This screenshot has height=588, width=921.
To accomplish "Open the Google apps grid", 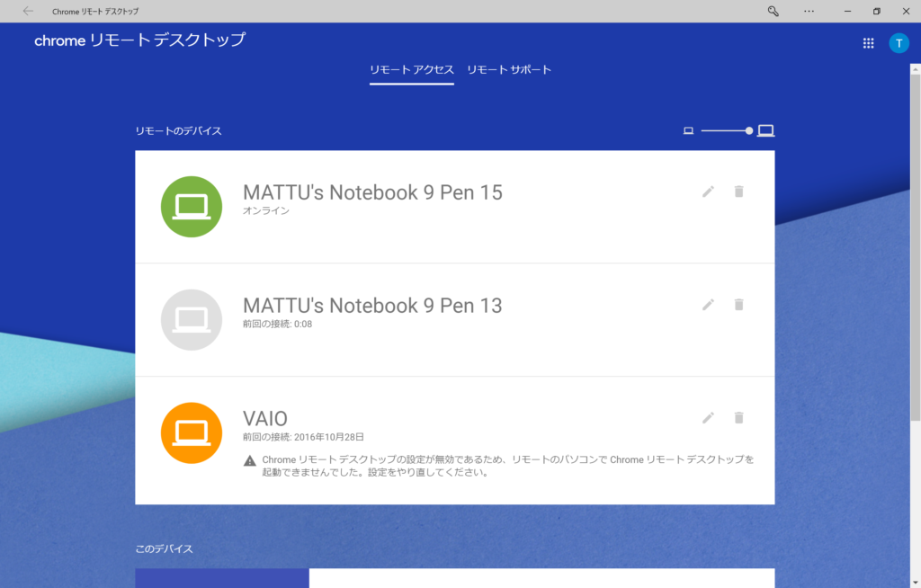I will pyautogui.click(x=868, y=43).
